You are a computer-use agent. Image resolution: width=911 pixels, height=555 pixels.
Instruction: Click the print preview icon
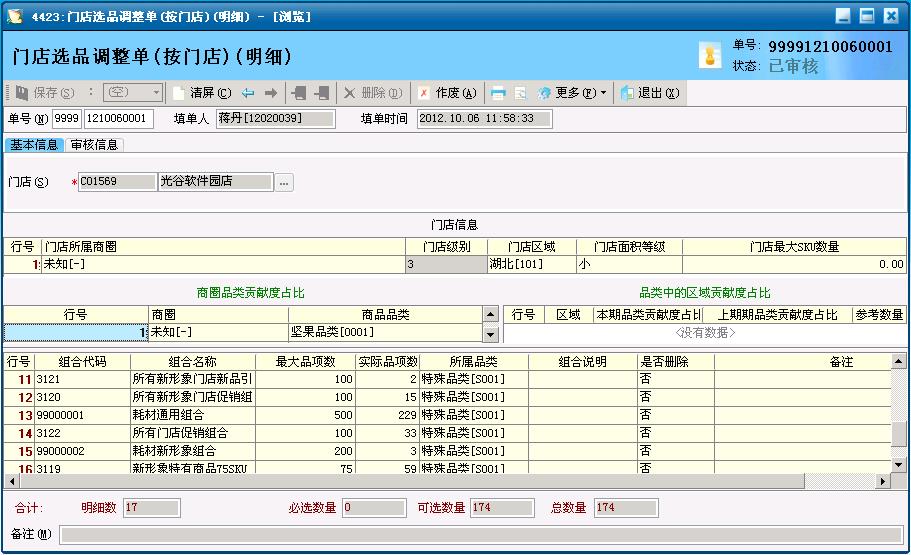point(520,93)
